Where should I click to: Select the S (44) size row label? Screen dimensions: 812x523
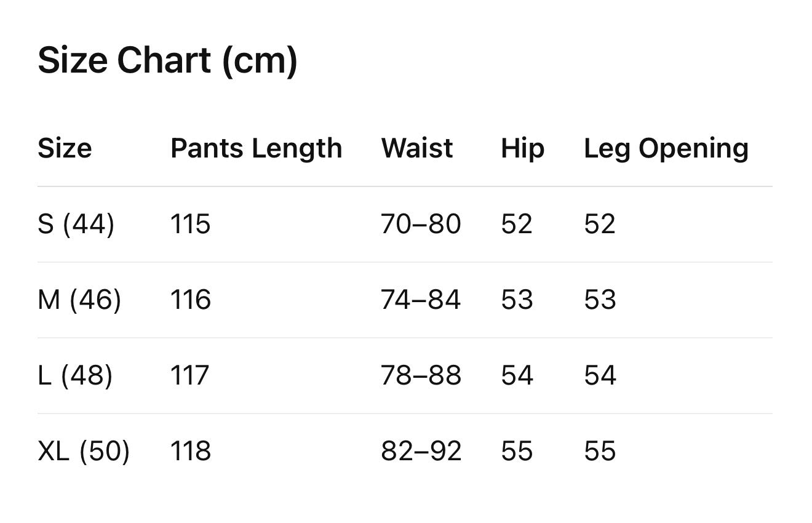[x=76, y=224]
